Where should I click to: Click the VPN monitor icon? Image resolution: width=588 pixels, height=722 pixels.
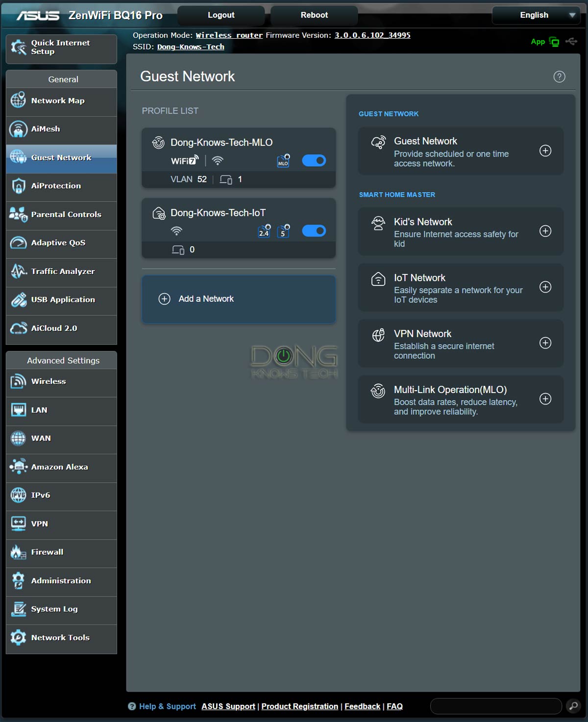coord(18,523)
